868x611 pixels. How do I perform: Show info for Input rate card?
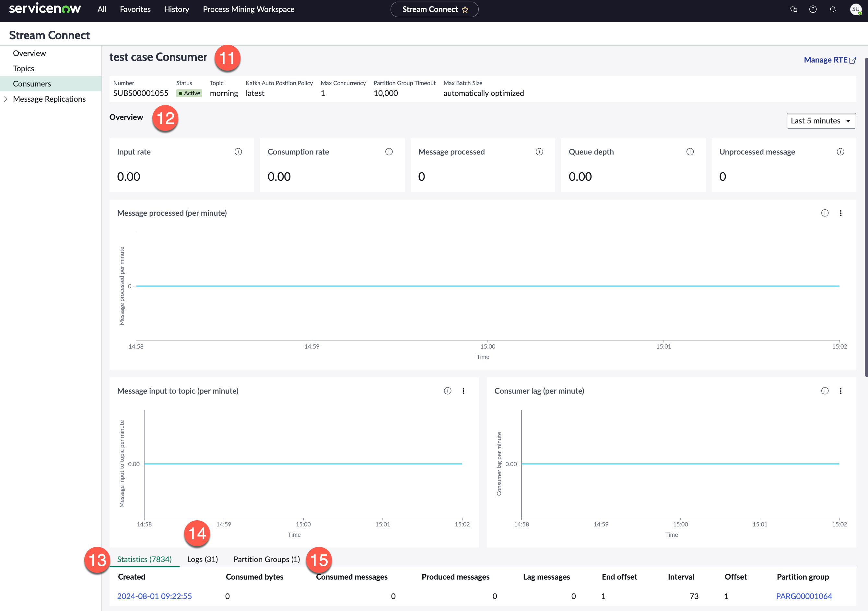[x=238, y=152]
